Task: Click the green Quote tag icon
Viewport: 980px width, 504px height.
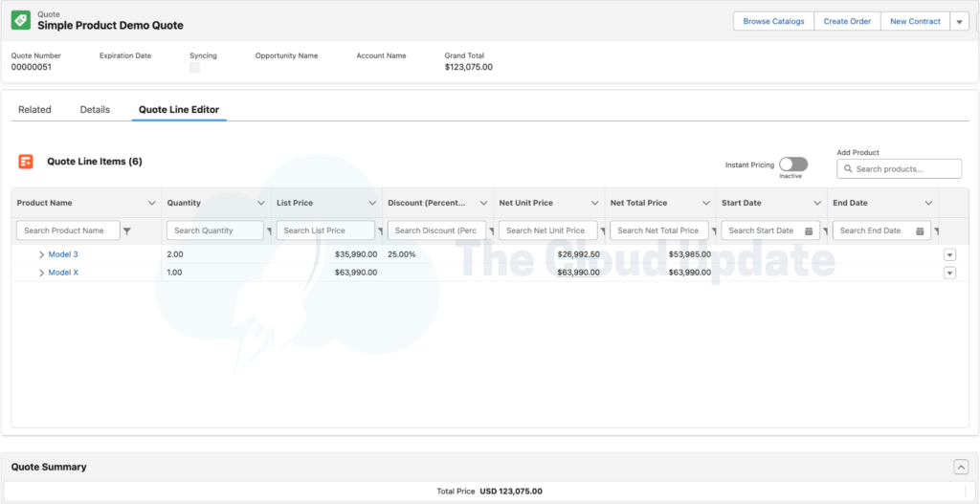Action: pyautogui.click(x=21, y=21)
